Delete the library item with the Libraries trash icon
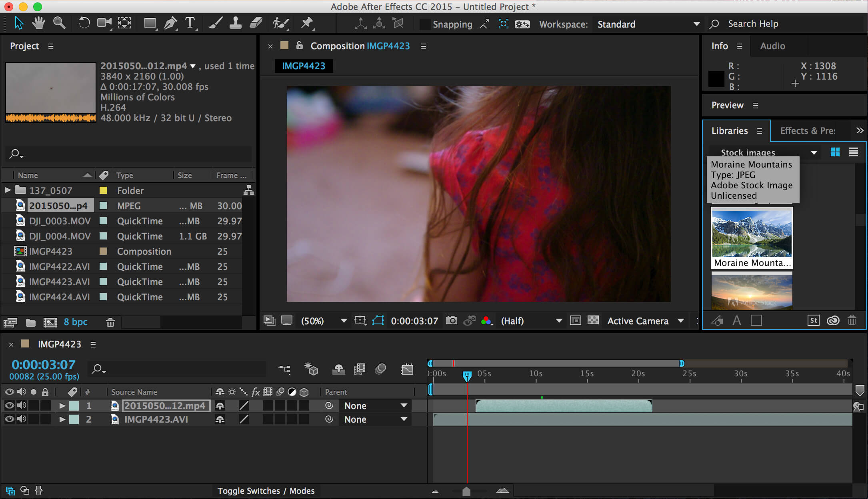The width and height of the screenshot is (868, 499). coord(852,321)
